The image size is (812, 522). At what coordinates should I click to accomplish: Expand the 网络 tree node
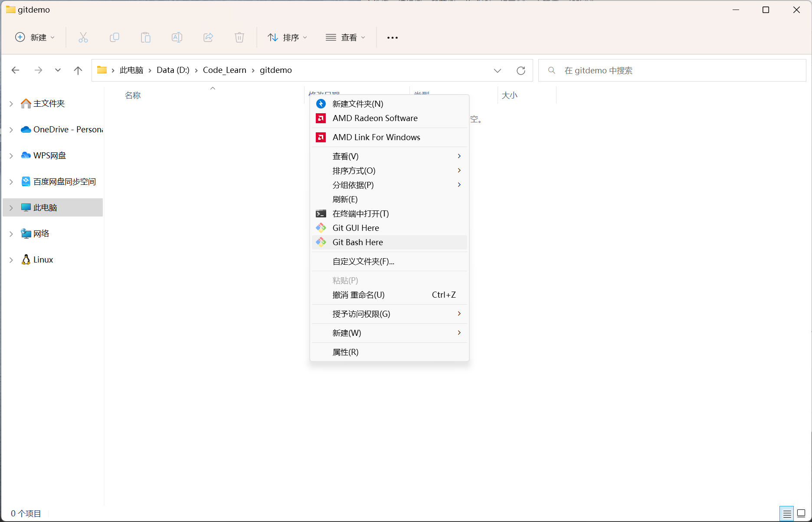point(11,234)
